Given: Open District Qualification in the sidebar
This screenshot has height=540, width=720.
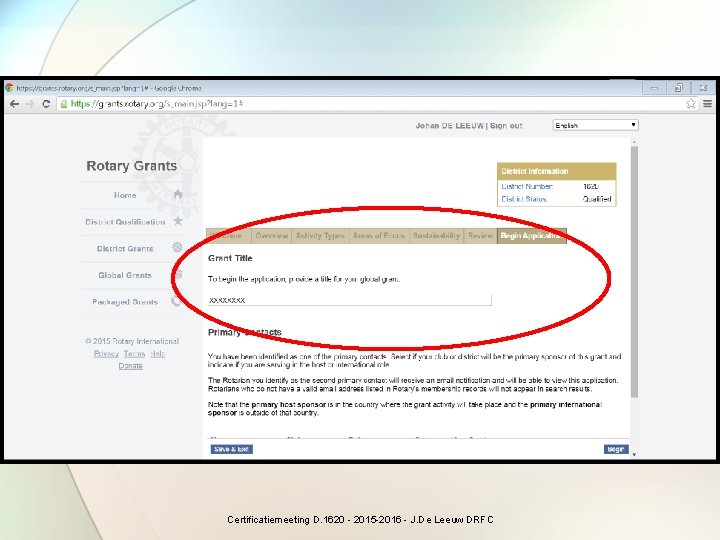Looking at the screenshot, I should [x=125, y=222].
